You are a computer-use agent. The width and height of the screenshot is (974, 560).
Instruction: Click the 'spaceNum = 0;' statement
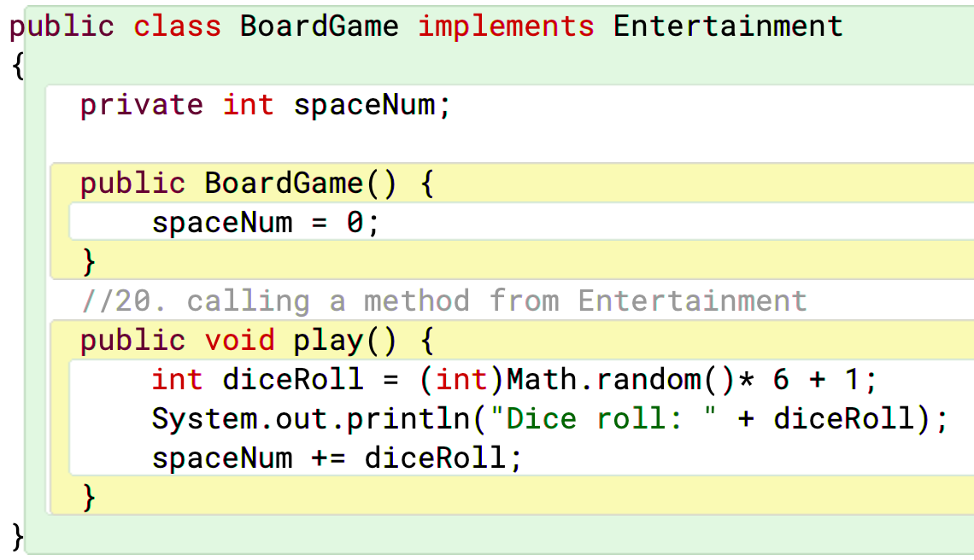[265, 223]
